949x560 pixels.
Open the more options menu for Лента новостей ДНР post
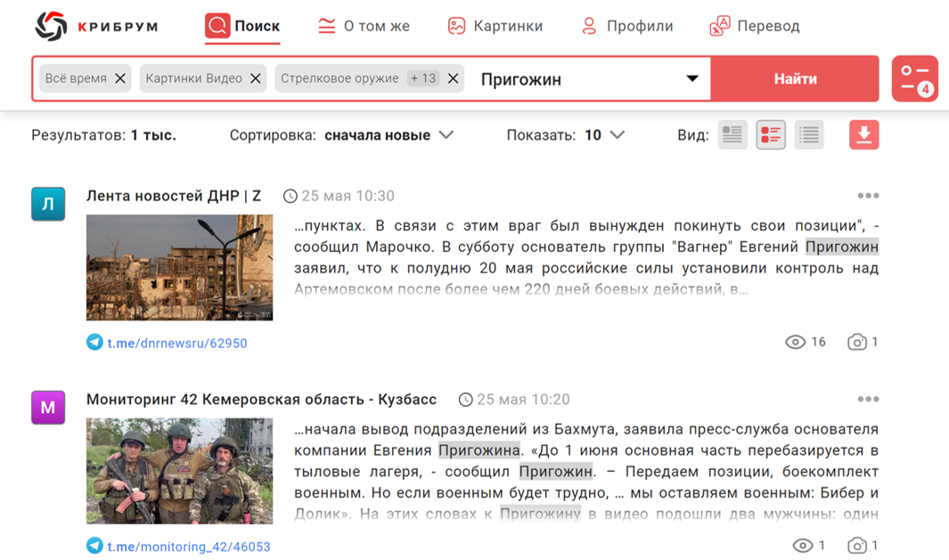pos(868,195)
